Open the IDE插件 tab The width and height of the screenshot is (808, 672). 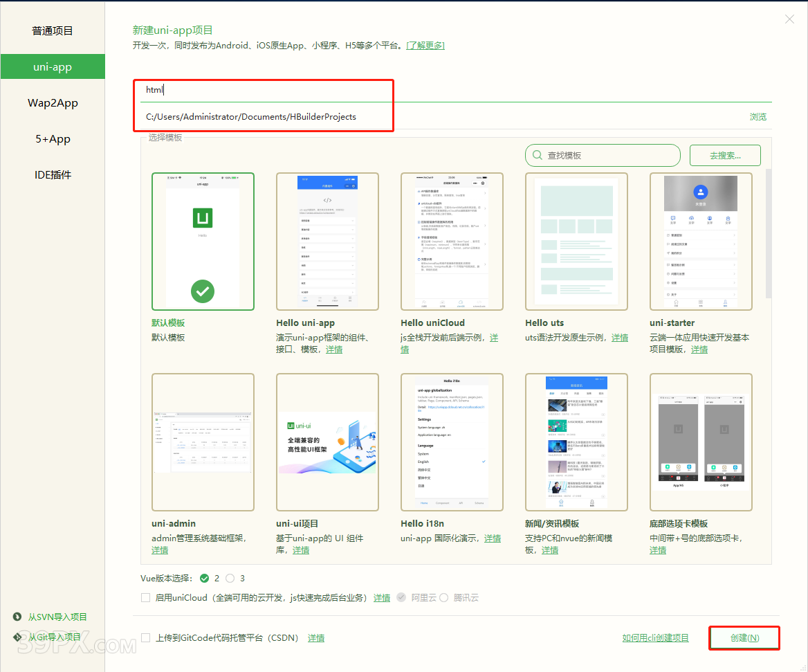coord(53,174)
